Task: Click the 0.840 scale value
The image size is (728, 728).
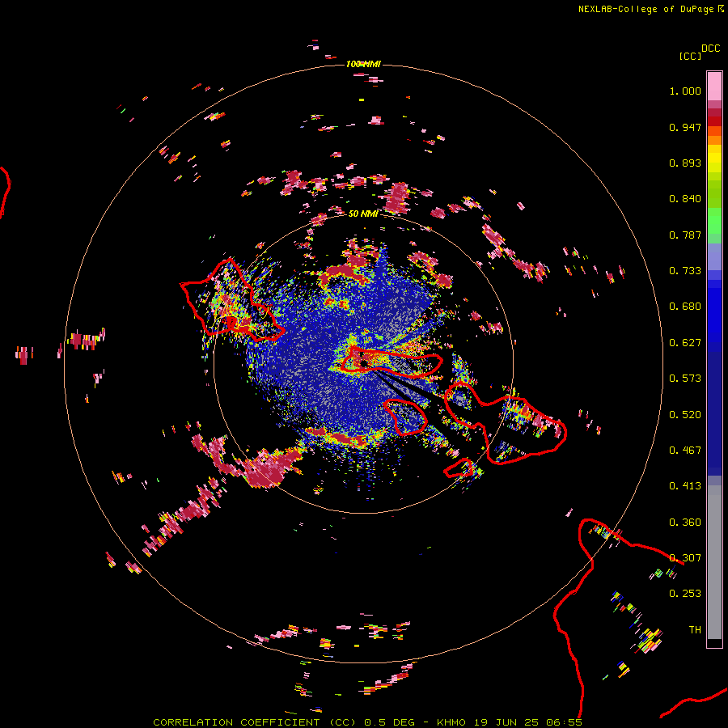Action: (x=685, y=199)
